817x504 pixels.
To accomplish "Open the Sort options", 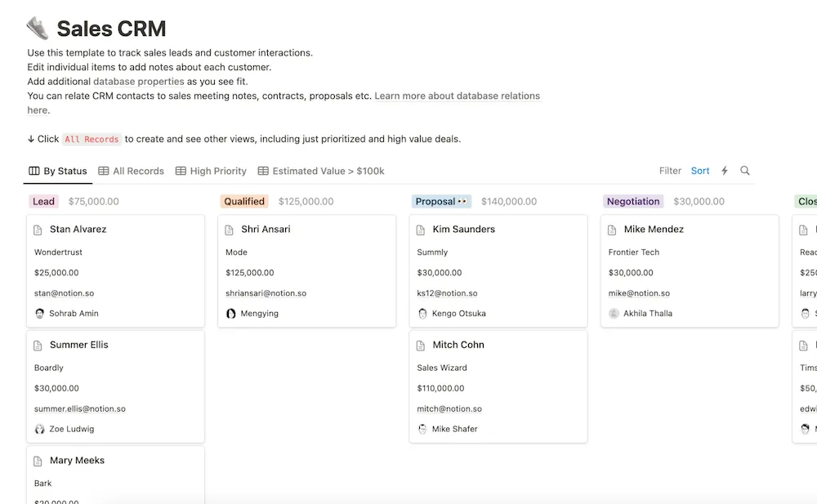I will (x=700, y=171).
